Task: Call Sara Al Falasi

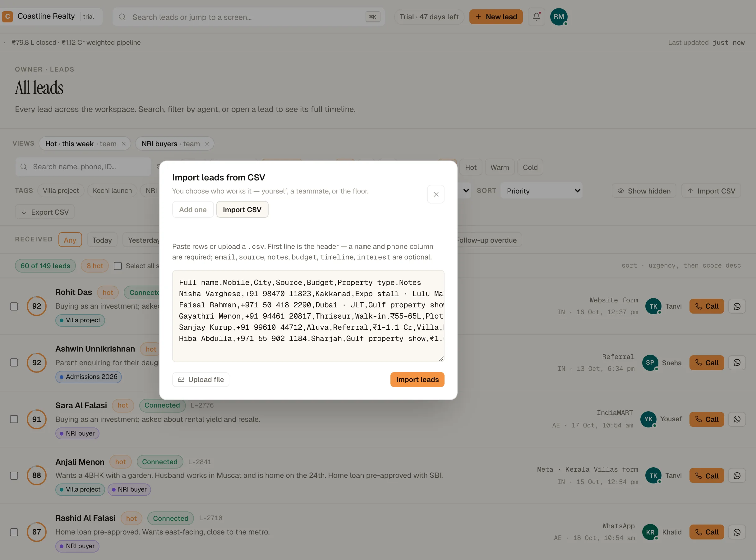Action: [707, 419]
